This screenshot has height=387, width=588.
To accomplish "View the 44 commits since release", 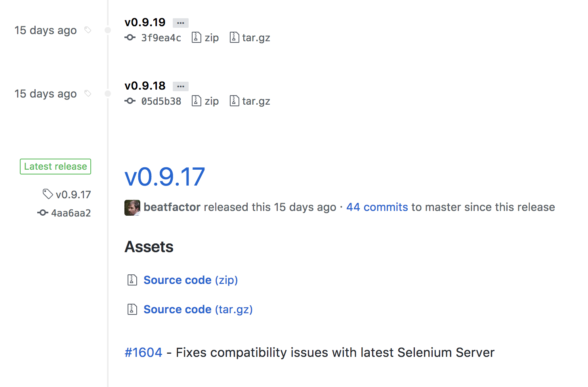I will click(x=377, y=207).
